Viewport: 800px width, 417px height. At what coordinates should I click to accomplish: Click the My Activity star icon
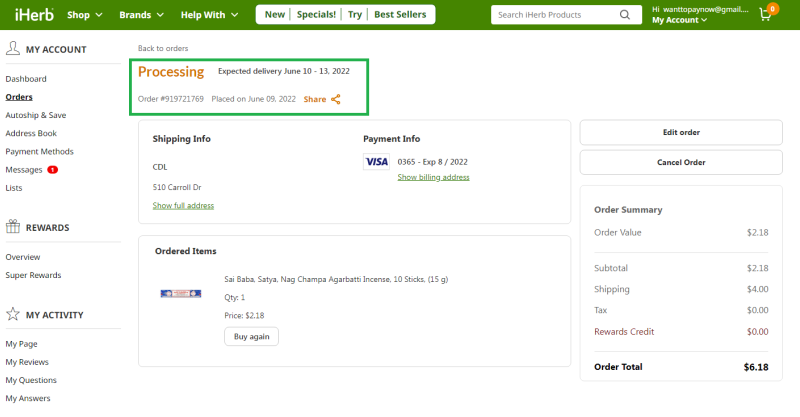point(13,314)
